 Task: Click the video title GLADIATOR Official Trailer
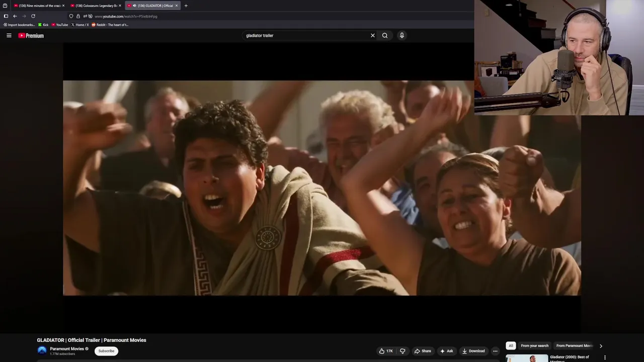point(92,340)
